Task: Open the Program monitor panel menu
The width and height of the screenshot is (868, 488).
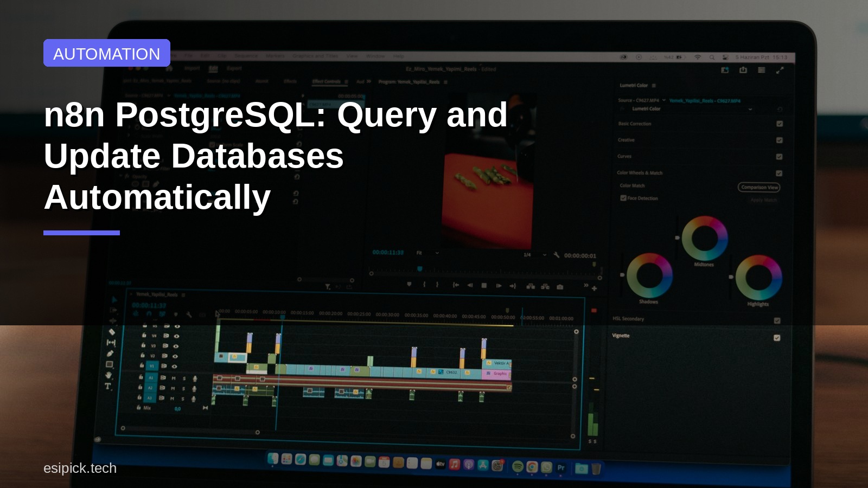Action: 445,82
